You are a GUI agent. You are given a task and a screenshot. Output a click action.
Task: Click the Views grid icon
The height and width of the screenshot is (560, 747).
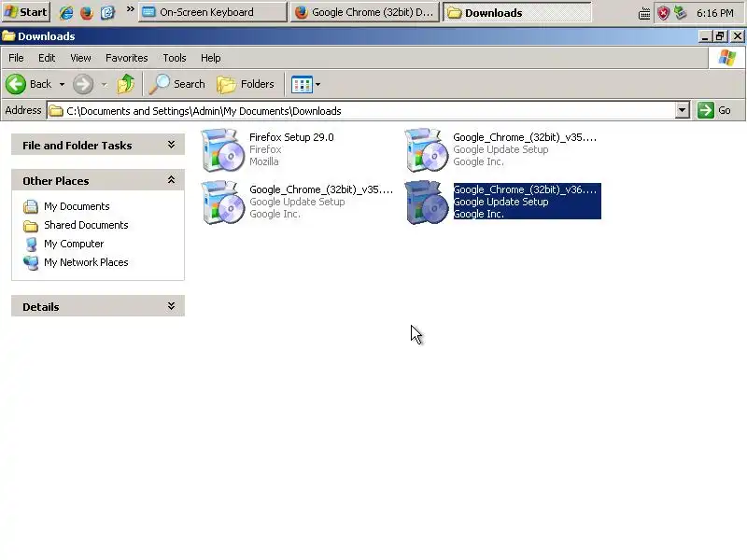point(302,85)
